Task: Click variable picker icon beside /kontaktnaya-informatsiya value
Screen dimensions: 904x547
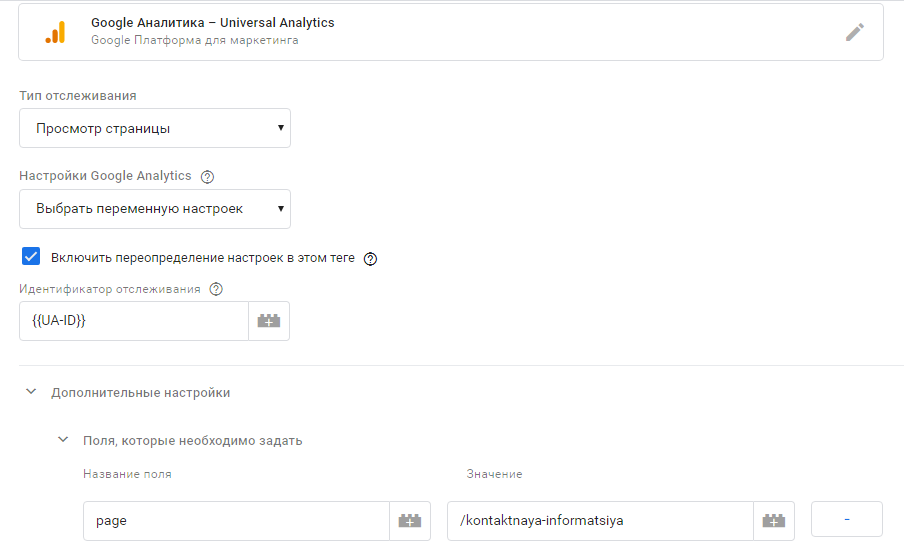Action: point(773,521)
